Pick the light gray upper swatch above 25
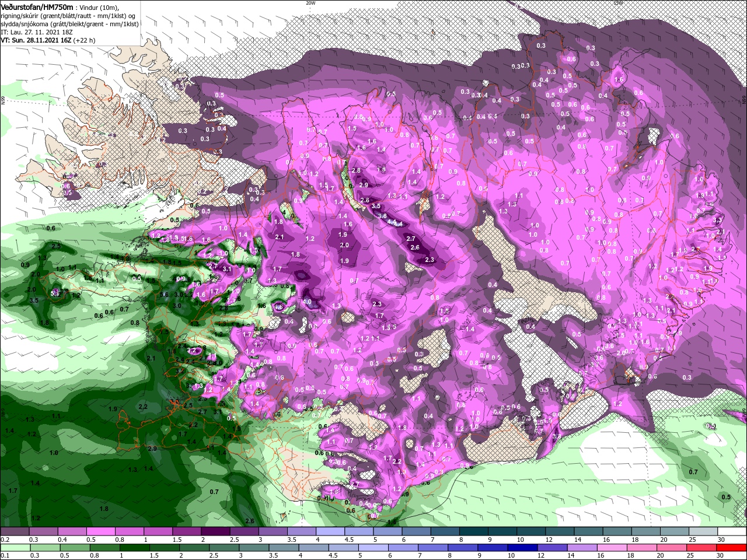The width and height of the screenshot is (747, 560). pyautogui.click(x=702, y=532)
